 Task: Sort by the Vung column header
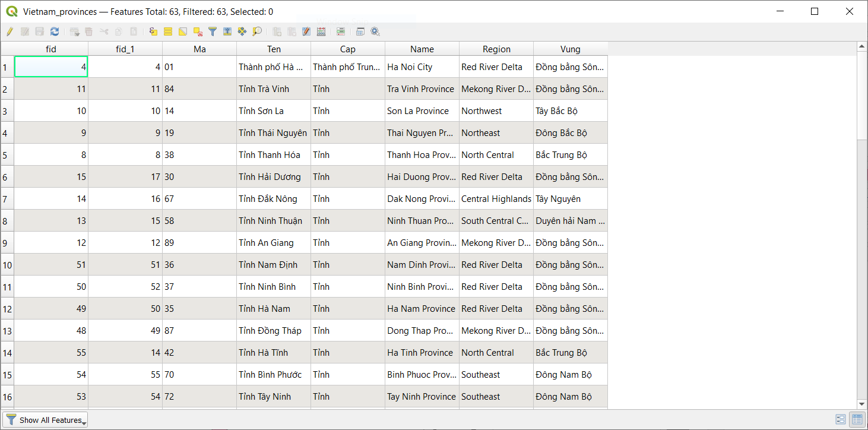click(571, 49)
